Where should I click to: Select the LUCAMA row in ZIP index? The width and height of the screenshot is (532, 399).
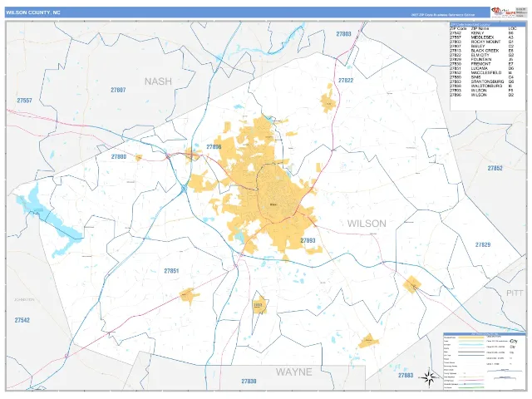coord(482,68)
